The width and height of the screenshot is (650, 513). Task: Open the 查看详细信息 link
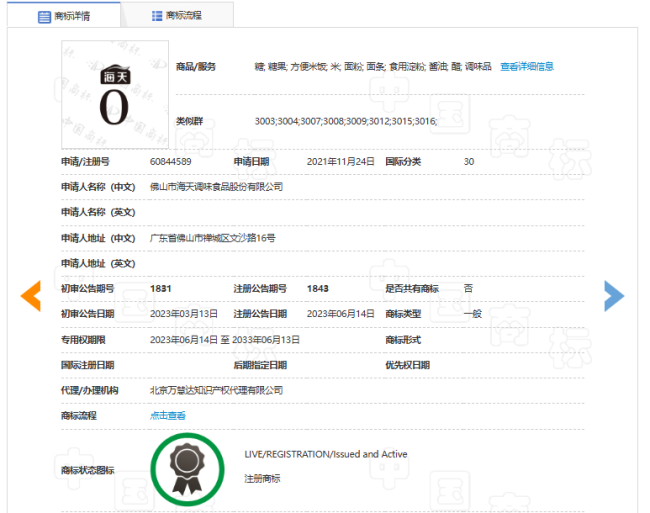(x=526, y=67)
